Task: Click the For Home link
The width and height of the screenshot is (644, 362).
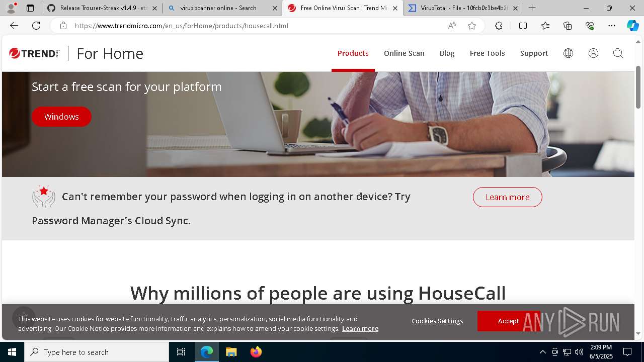Action: 110,53
